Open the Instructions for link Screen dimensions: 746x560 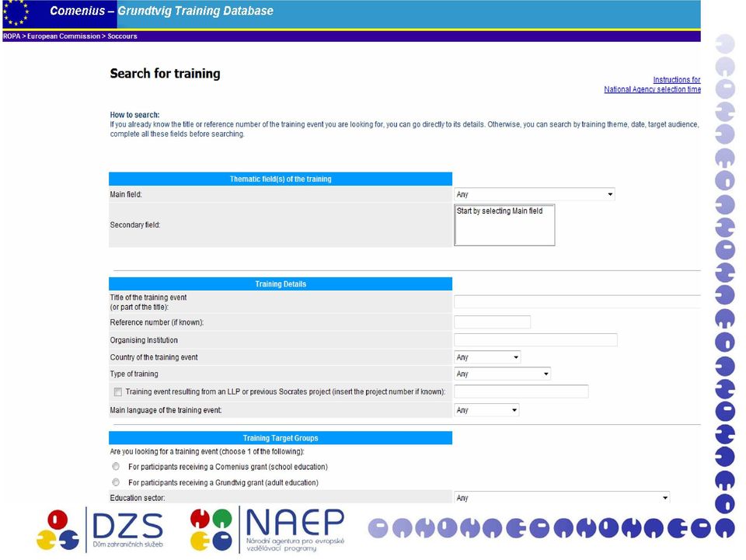[x=677, y=79]
